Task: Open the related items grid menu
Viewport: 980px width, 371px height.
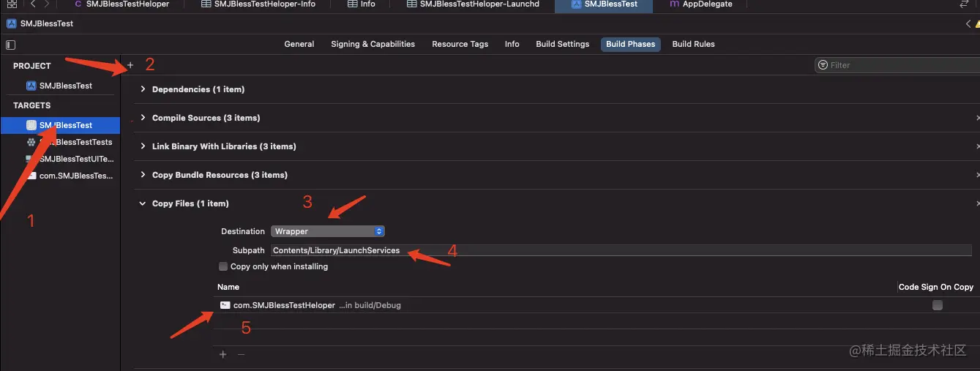Action: [x=11, y=4]
